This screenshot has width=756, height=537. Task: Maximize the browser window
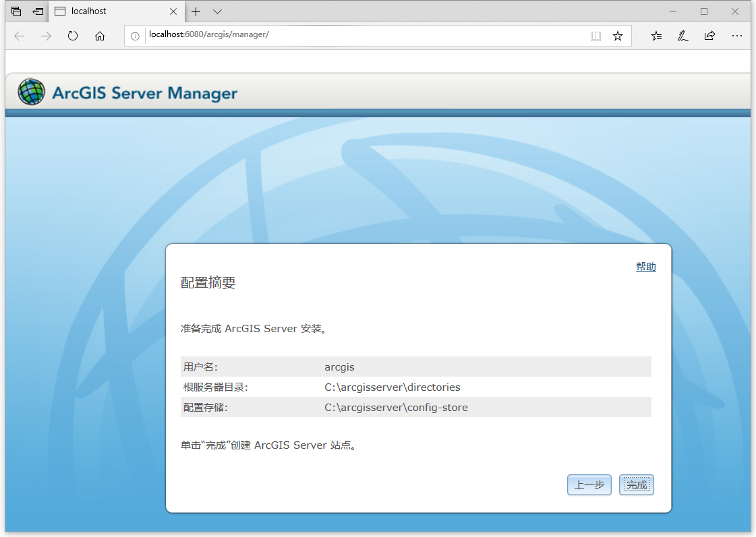pos(704,11)
